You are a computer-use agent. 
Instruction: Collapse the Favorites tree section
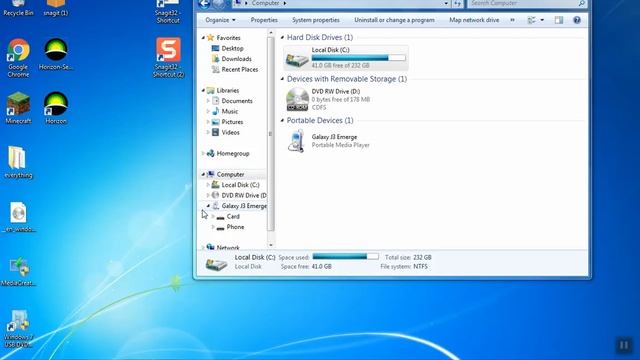[203, 38]
